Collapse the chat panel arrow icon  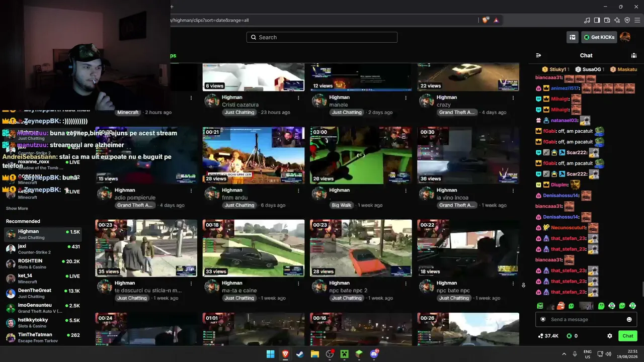(538, 55)
